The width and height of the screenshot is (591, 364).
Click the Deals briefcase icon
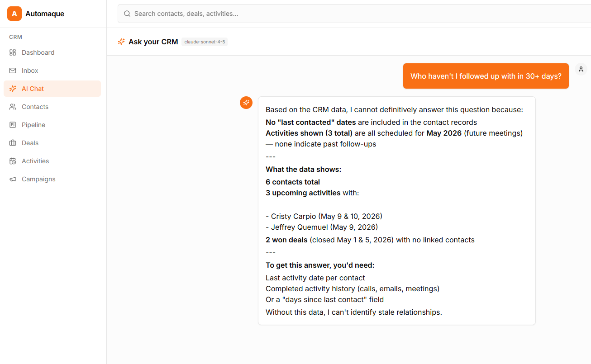(13, 143)
